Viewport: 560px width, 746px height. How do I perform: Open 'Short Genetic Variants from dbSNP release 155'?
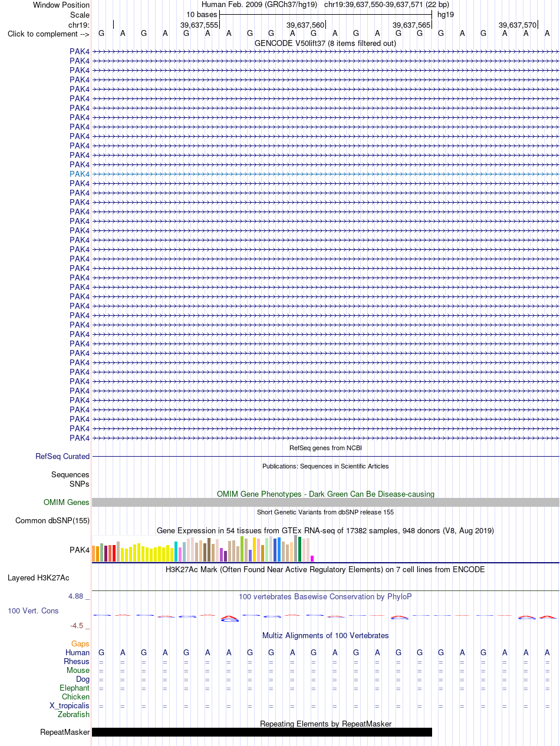coord(325,512)
